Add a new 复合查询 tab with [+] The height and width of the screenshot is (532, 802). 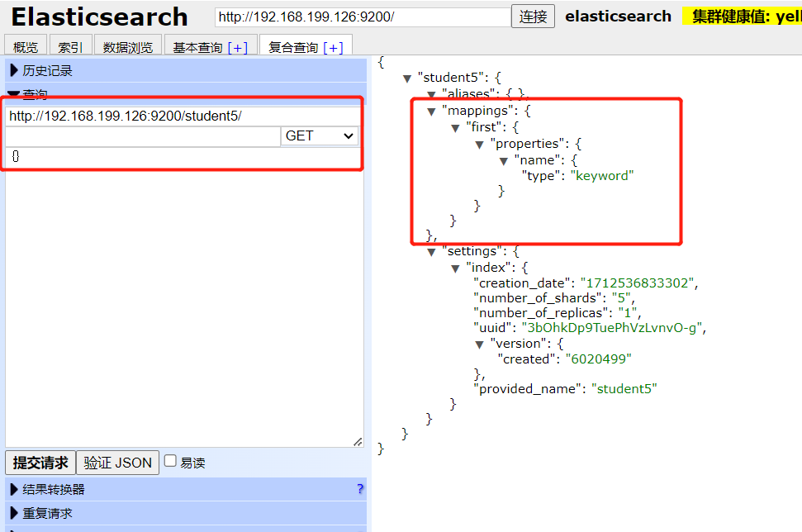coord(334,48)
